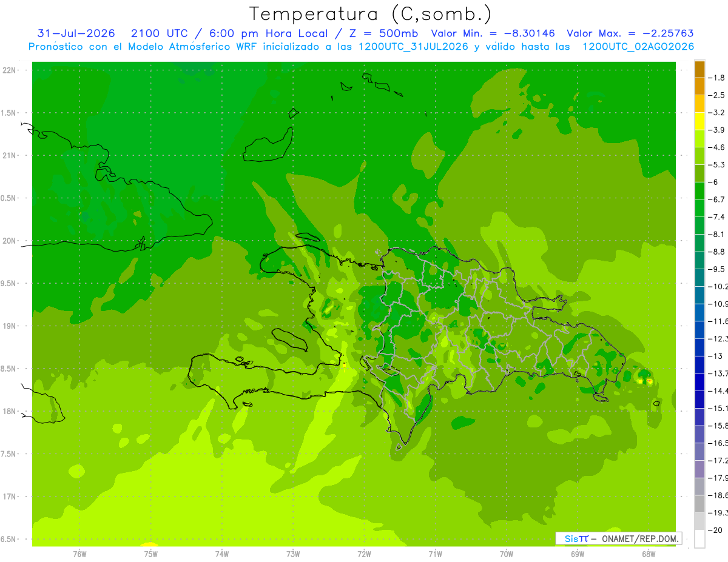Click the "20N" latitude label
The width and height of the screenshot is (728, 562).
point(8,241)
